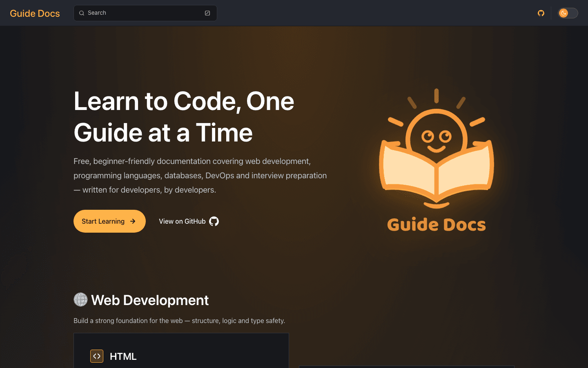Open the View on GitHub link
This screenshot has height=368, width=588.
[x=189, y=221]
